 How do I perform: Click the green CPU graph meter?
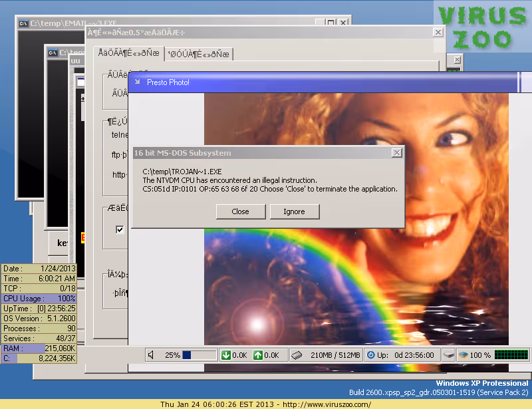511,355
